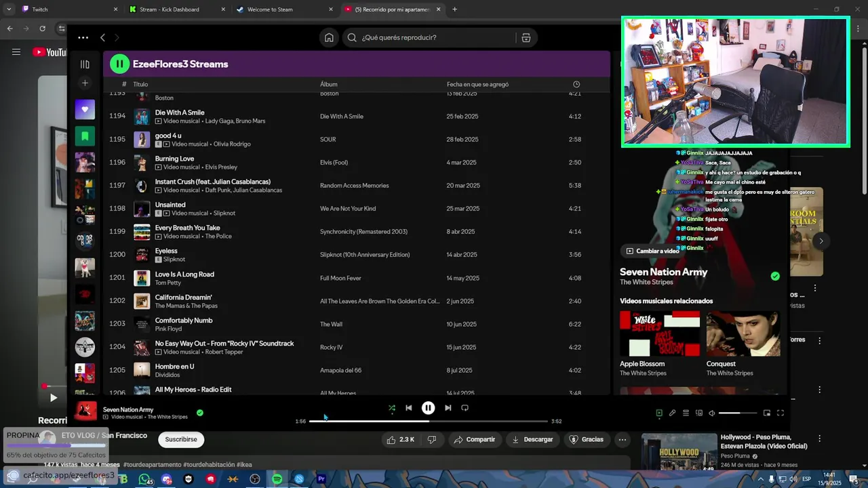Switch to Stream - Kick Dashboard tab
Image resolution: width=868 pixels, height=488 pixels.
click(176, 9)
